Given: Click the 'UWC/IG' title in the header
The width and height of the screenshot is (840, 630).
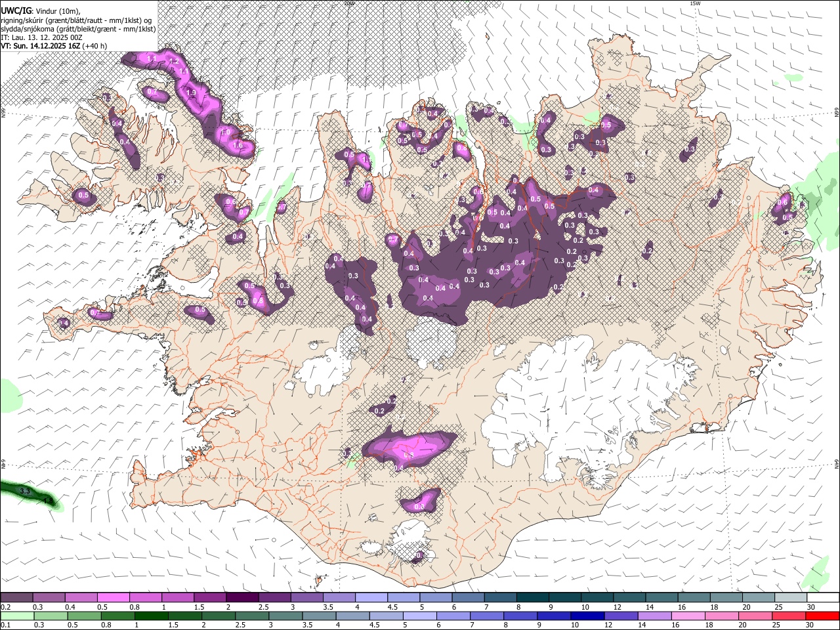Looking at the screenshot, I should click(17, 10).
